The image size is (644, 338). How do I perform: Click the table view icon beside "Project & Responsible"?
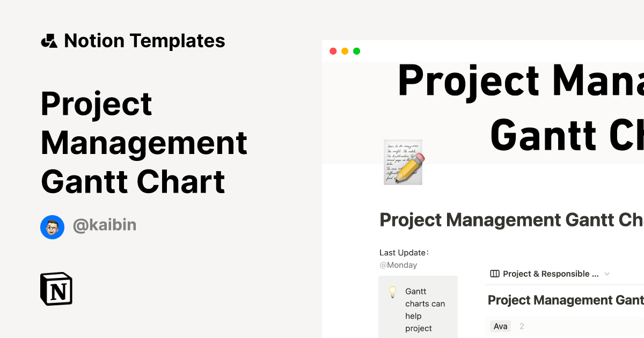click(494, 274)
